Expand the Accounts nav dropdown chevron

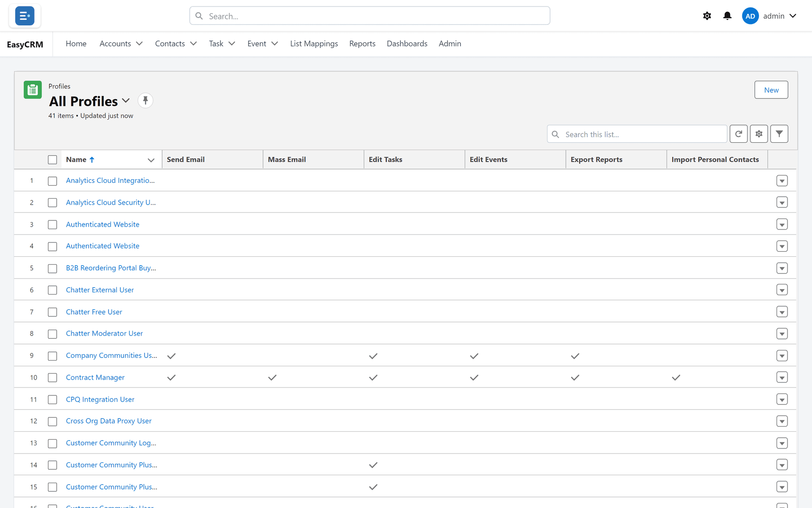coord(139,43)
